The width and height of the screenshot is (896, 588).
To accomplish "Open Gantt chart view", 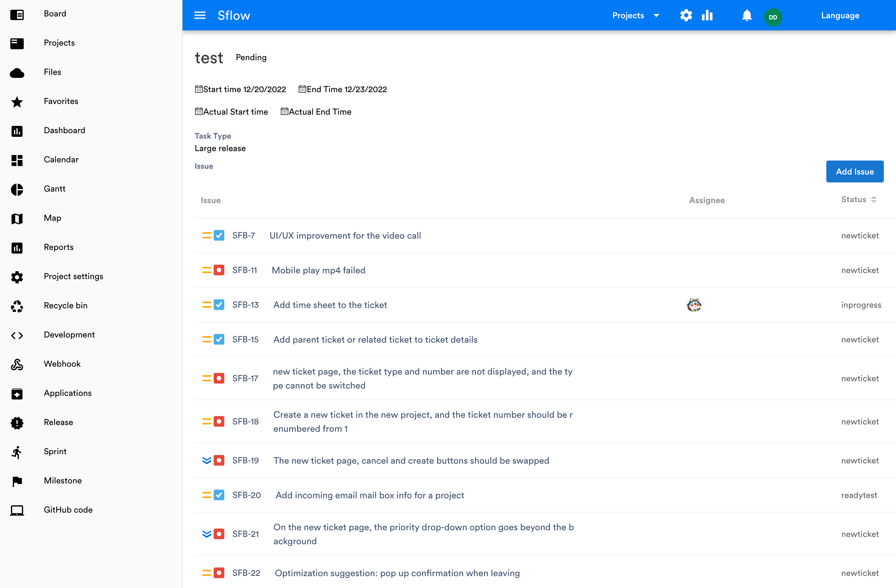I will click(54, 189).
